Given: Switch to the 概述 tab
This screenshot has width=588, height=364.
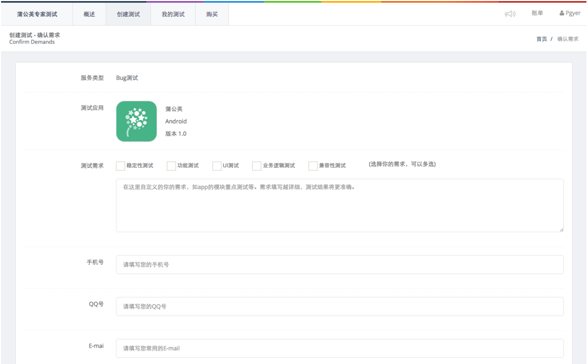Looking at the screenshot, I should pos(89,14).
